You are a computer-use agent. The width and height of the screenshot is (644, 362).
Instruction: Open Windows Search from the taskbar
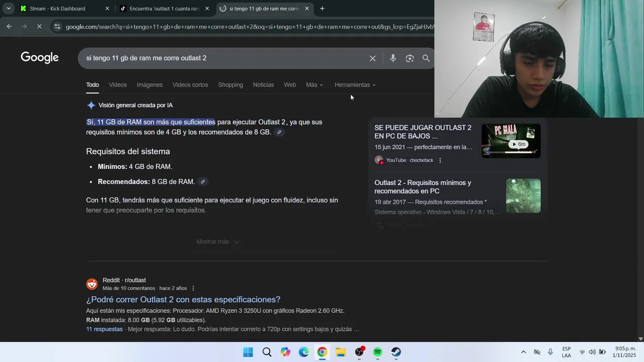267,352
